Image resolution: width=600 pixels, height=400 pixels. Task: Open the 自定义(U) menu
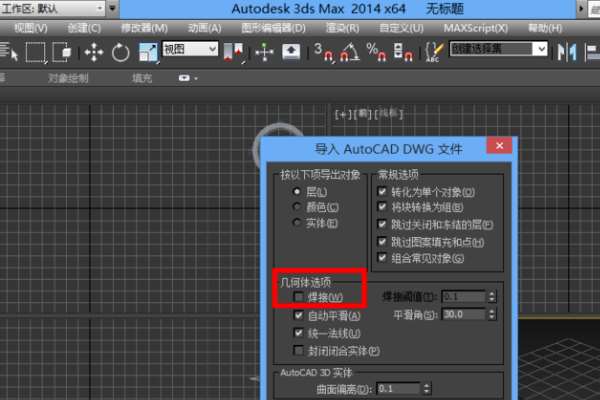coord(401,28)
